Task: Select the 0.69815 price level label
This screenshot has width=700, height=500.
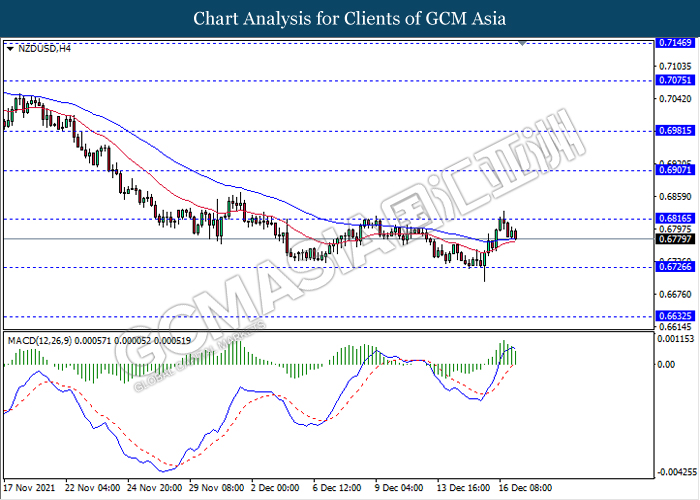Action: [x=675, y=131]
